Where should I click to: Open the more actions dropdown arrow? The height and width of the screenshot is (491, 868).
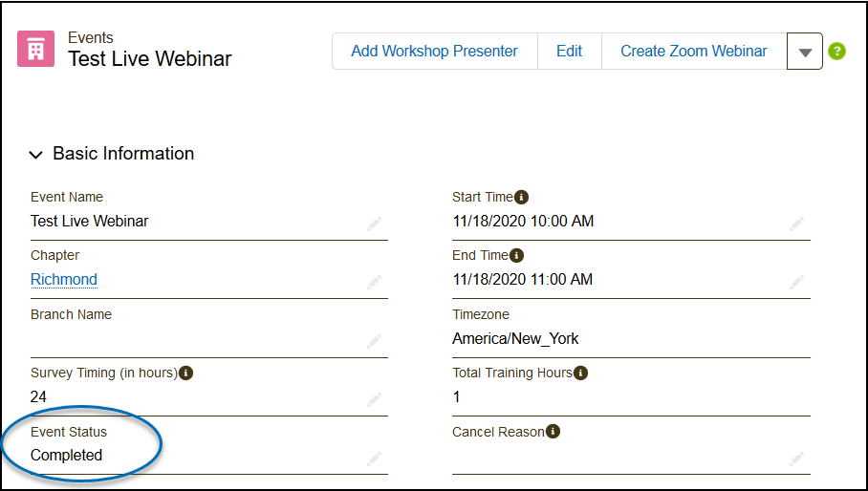805,52
